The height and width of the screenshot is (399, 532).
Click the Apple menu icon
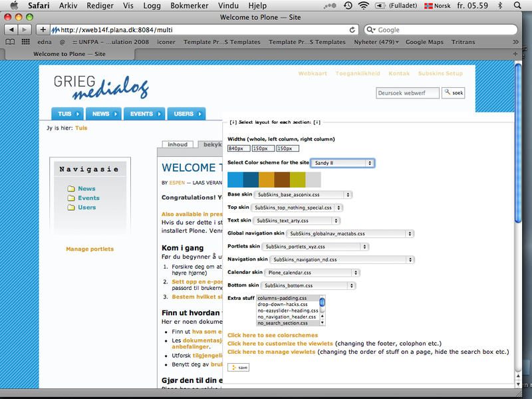[13, 5]
